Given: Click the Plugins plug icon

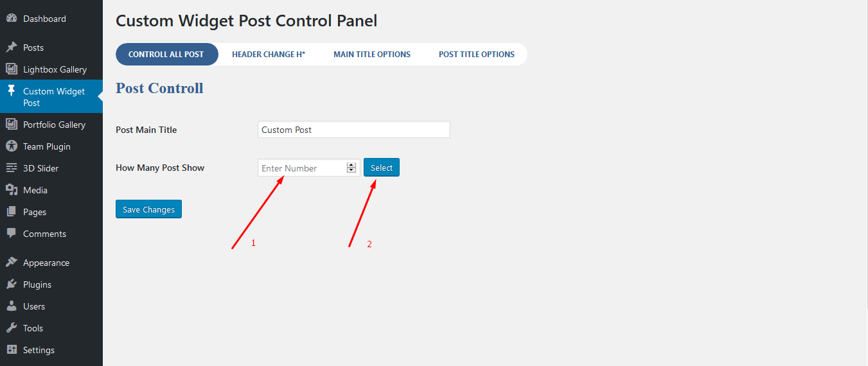Looking at the screenshot, I should coord(12,284).
